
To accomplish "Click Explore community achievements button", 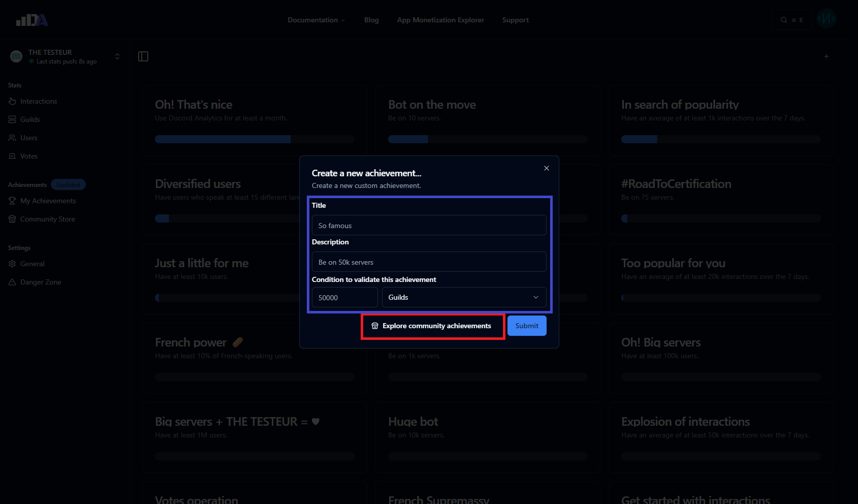I will (432, 326).
